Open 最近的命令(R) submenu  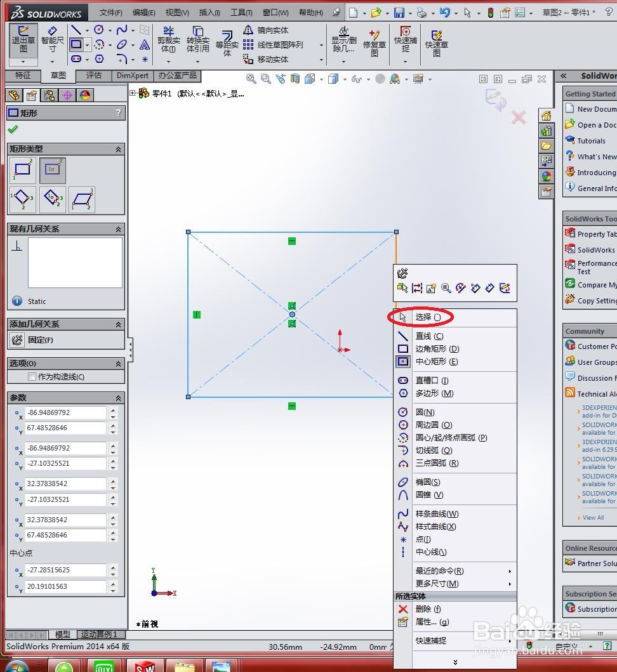pyautogui.click(x=455, y=571)
